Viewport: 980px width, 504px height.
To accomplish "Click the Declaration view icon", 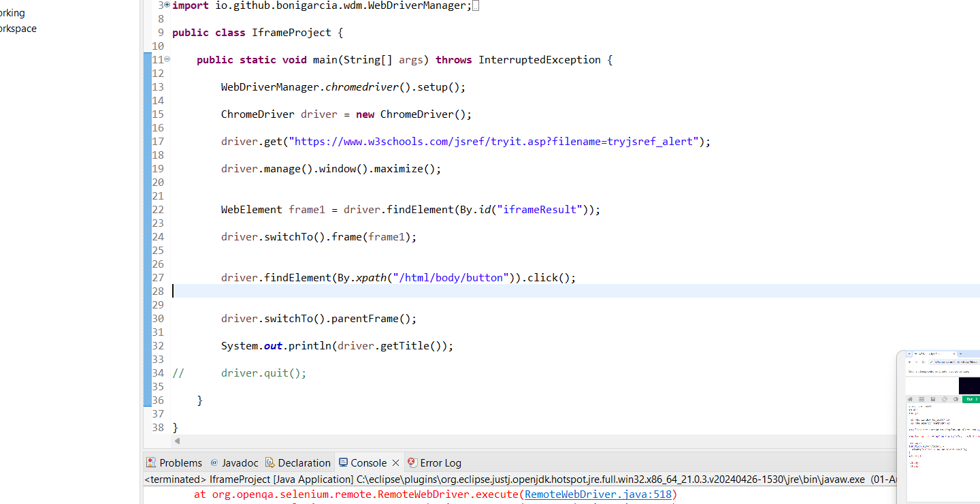I will coord(270,462).
